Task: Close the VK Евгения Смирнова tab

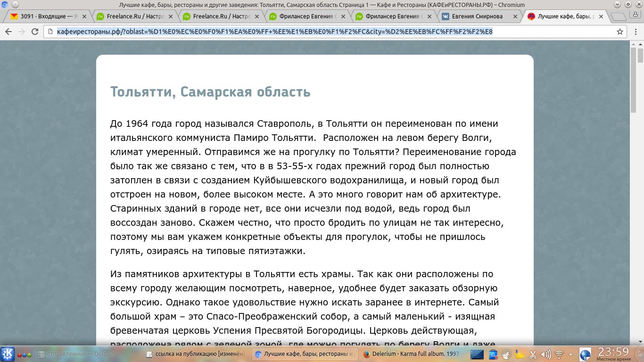Action: [x=515, y=16]
